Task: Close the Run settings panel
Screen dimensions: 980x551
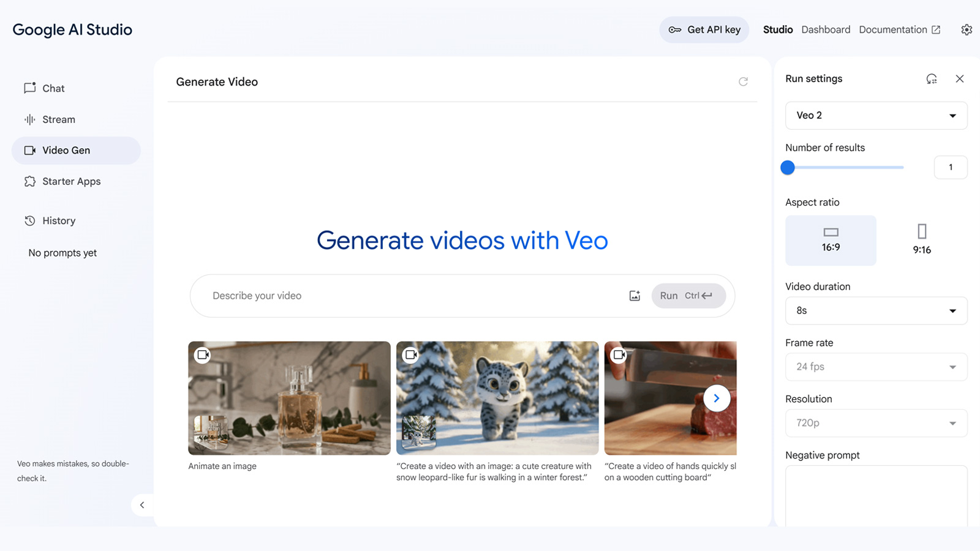Action: coord(960,78)
